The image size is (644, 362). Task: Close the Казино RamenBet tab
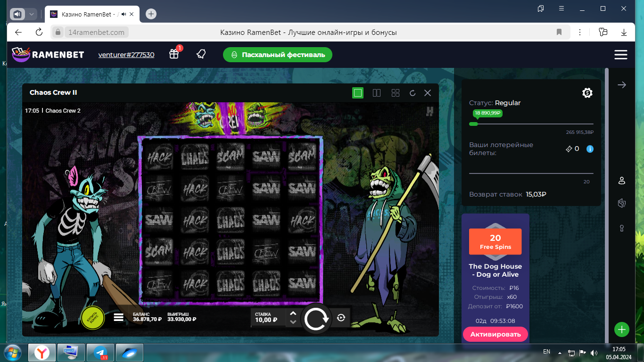pyautogui.click(x=132, y=14)
